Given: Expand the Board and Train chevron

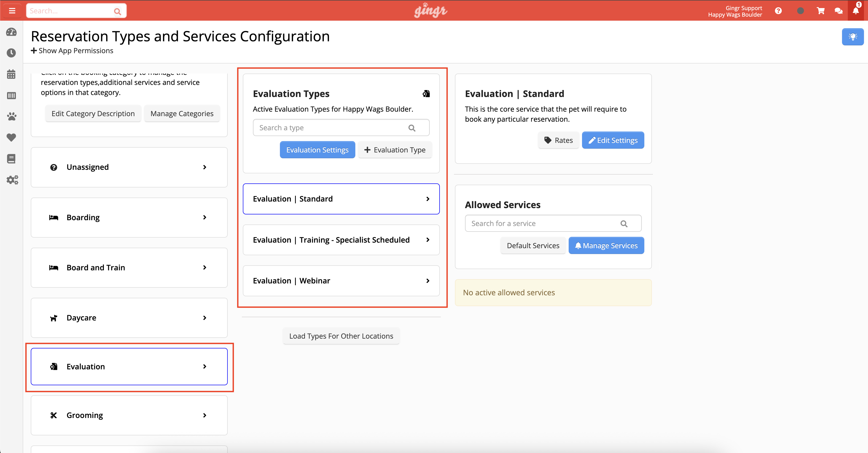Looking at the screenshot, I should click(x=205, y=268).
